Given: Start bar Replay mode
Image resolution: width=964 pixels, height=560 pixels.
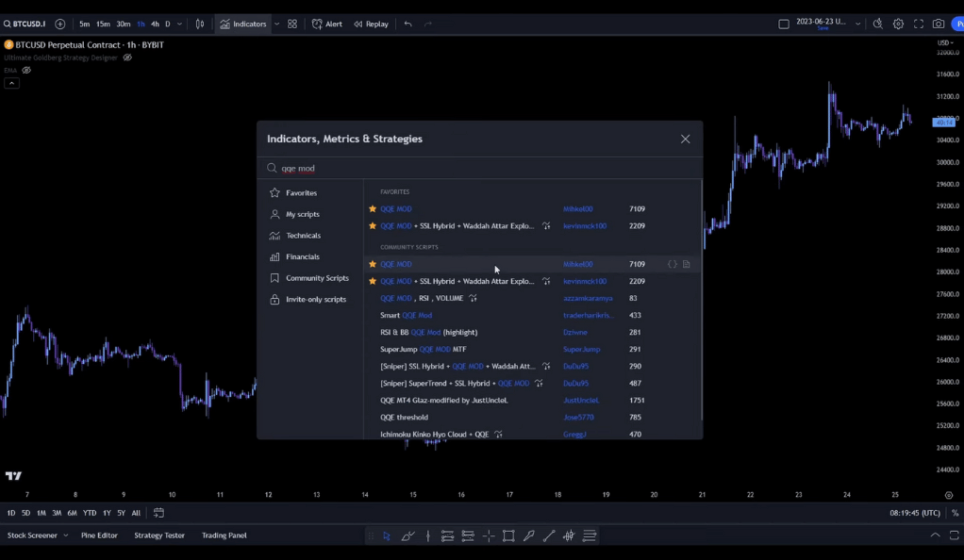Looking at the screenshot, I should coord(372,24).
